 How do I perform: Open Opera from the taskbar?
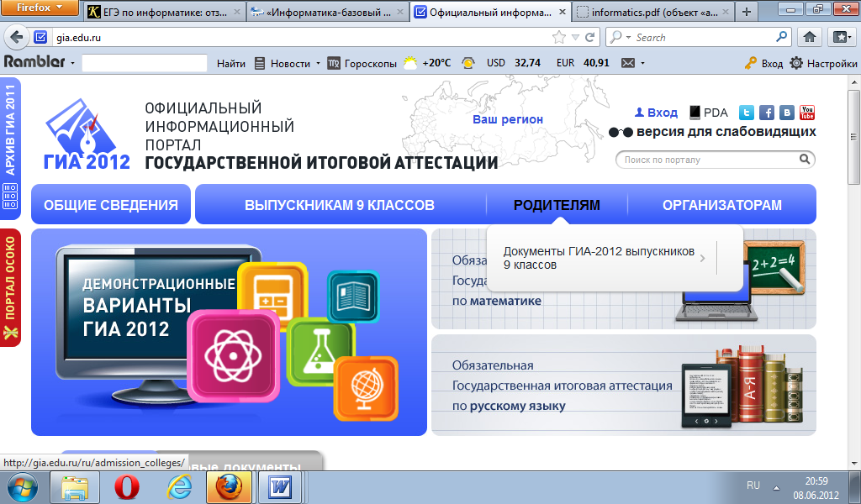(126, 487)
